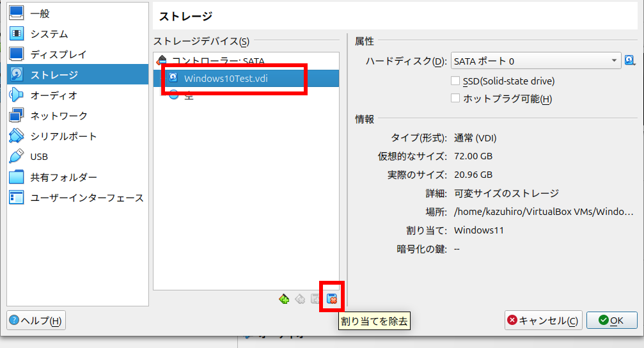Switch to the Display (ディスプレイ) settings page
The height and width of the screenshot is (348, 644).
[58, 54]
